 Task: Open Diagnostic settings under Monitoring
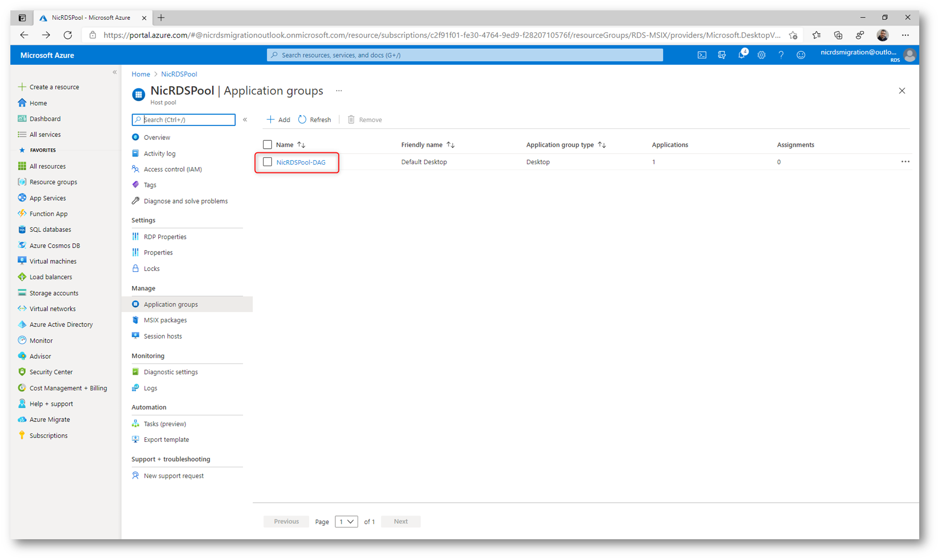point(171,372)
